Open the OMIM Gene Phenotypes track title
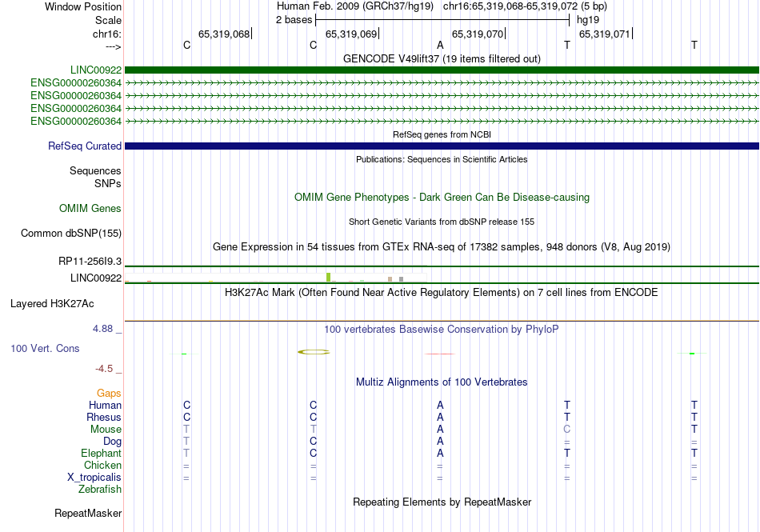This screenshot has width=760, height=532. point(442,197)
